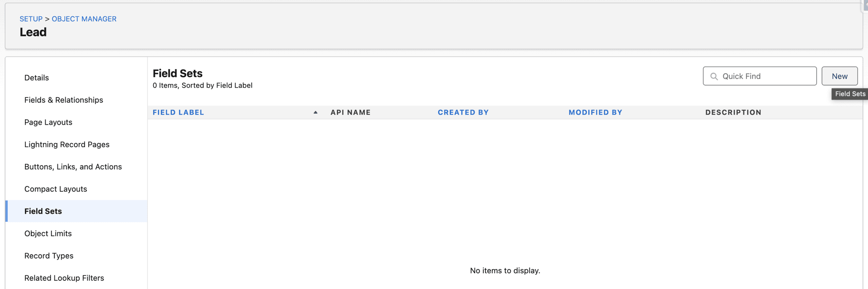Image resolution: width=868 pixels, height=289 pixels.
Task: Navigate to Lightning Record Pages
Action: tap(67, 144)
